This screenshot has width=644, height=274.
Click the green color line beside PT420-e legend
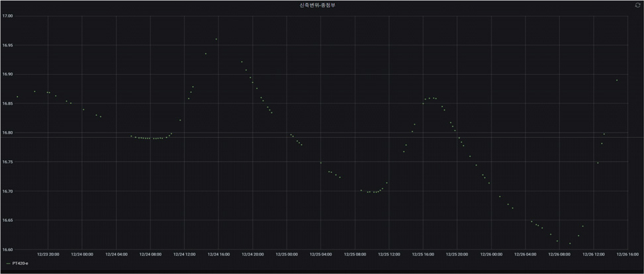[x=7, y=263]
